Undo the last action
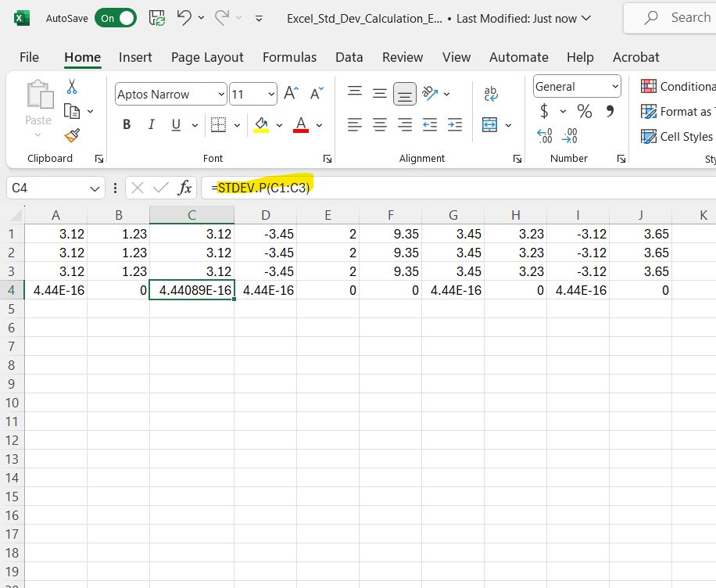The width and height of the screenshot is (716, 588). click(x=184, y=18)
